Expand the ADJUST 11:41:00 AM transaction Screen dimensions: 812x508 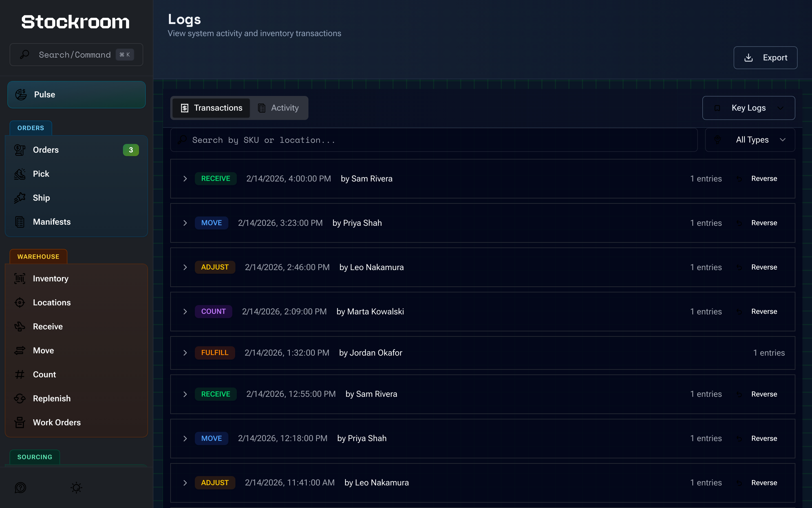point(185,483)
